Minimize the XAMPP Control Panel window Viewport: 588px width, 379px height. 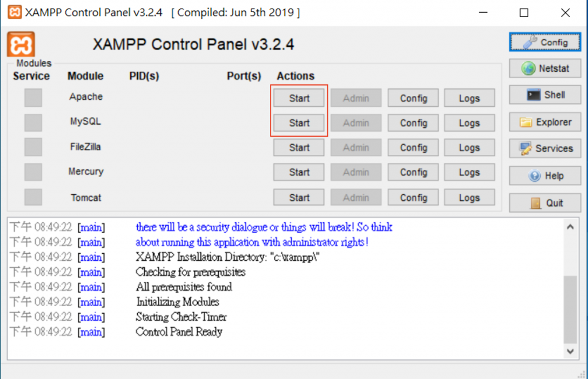pyautogui.click(x=483, y=13)
